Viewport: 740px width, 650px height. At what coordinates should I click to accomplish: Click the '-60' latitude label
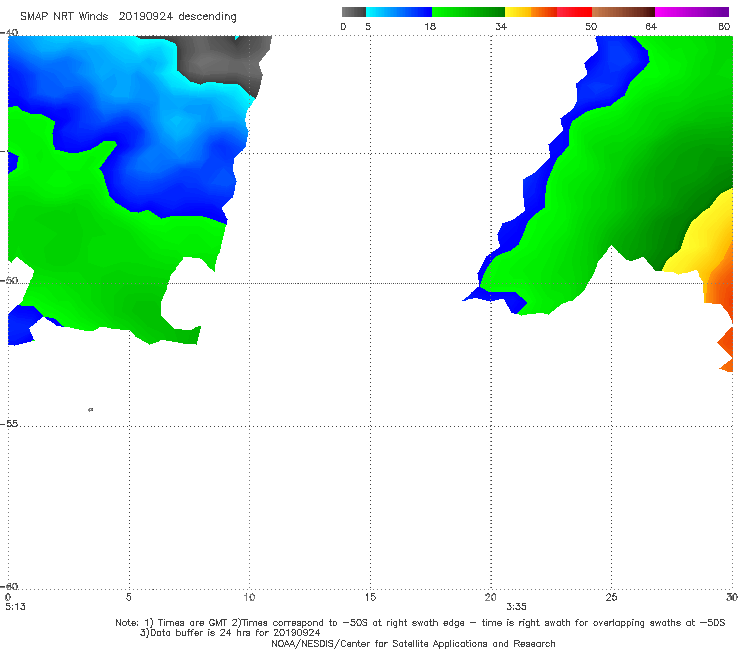(9, 586)
